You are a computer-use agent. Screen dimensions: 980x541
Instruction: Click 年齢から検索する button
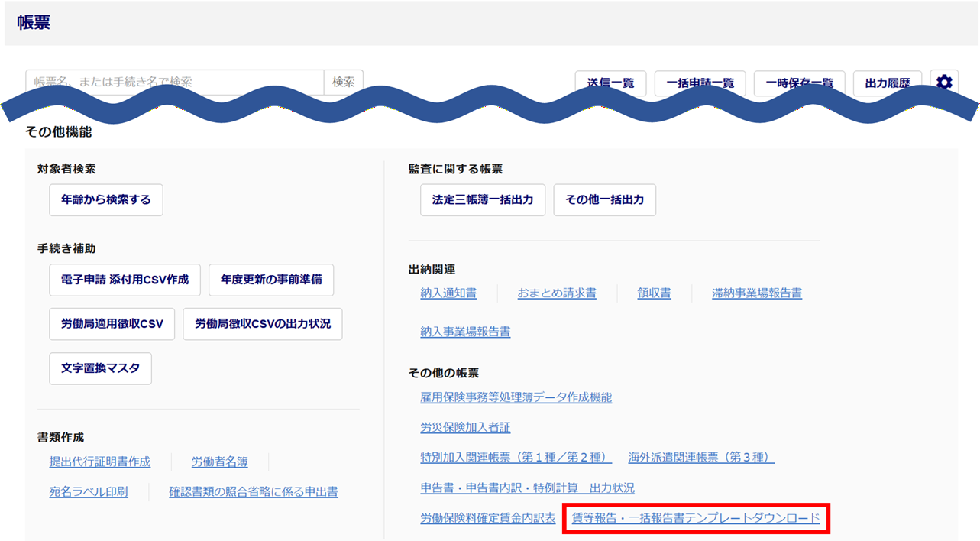point(106,200)
